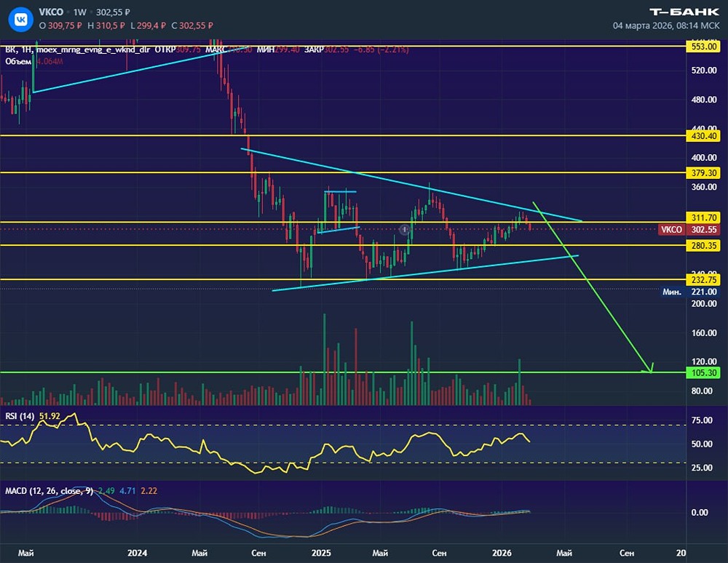The height and width of the screenshot is (563, 728).
Task: Click the 120.00 price axis tick
Action: pos(704,362)
